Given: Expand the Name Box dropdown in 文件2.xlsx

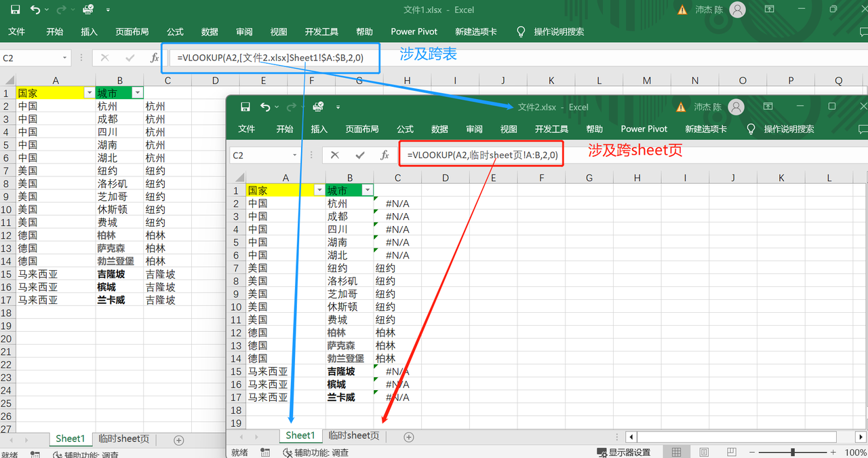Looking at the screenshot, I should pyautogui.click(x=295, y=155).
